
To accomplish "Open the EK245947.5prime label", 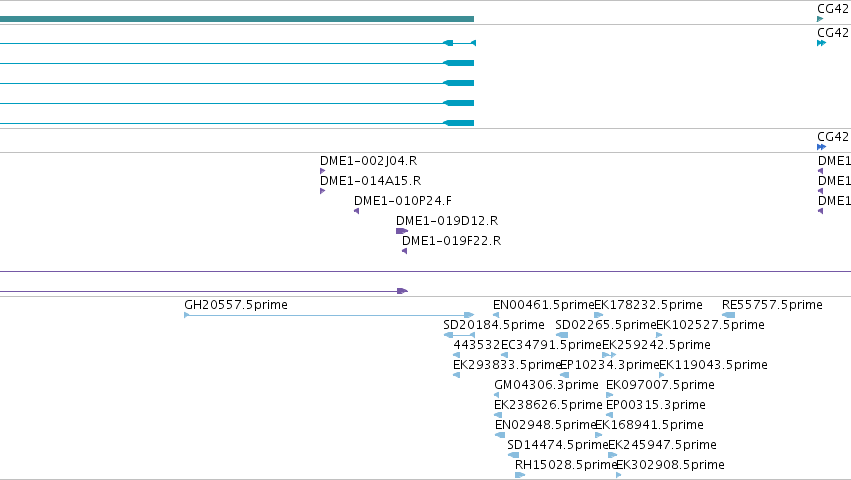I will click(662, 445).
